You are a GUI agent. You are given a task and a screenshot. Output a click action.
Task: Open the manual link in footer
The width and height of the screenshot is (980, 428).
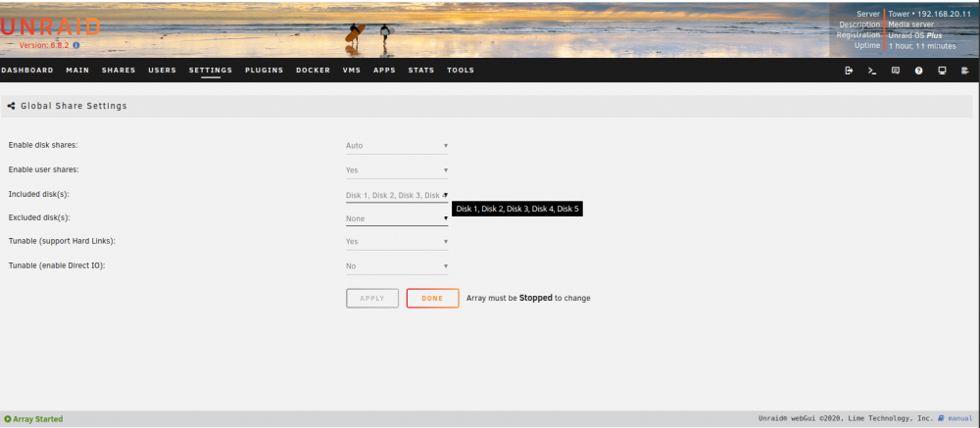(x=960, y=418)
